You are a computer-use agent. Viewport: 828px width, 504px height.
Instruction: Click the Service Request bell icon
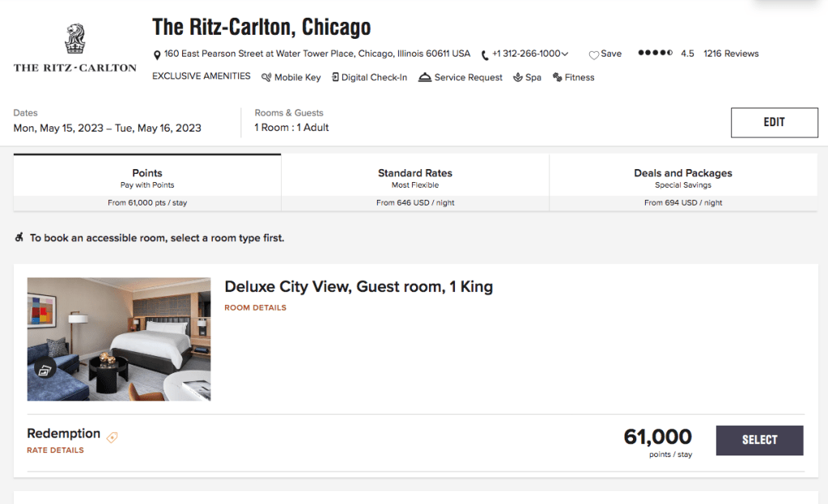[424, 78]
